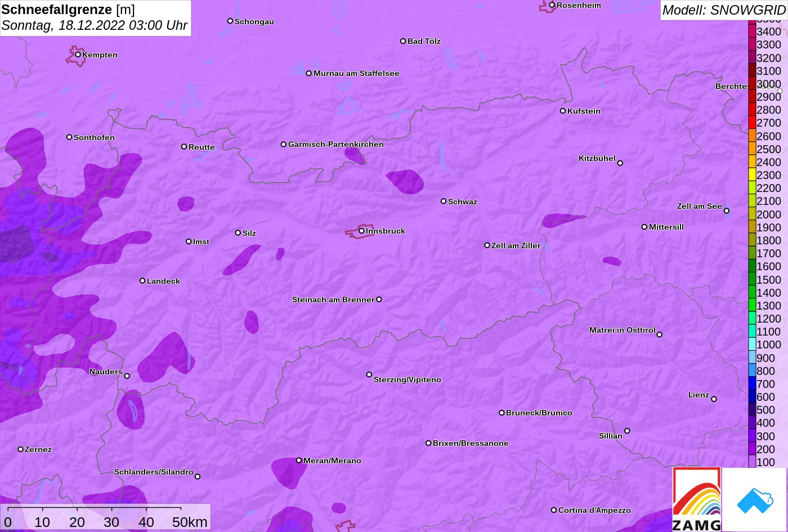The width and height of the screenshot is (788, 532).
Task: Click the Kitzbühel marker dot
Action: pyautogui.click(x=620, y=163)
